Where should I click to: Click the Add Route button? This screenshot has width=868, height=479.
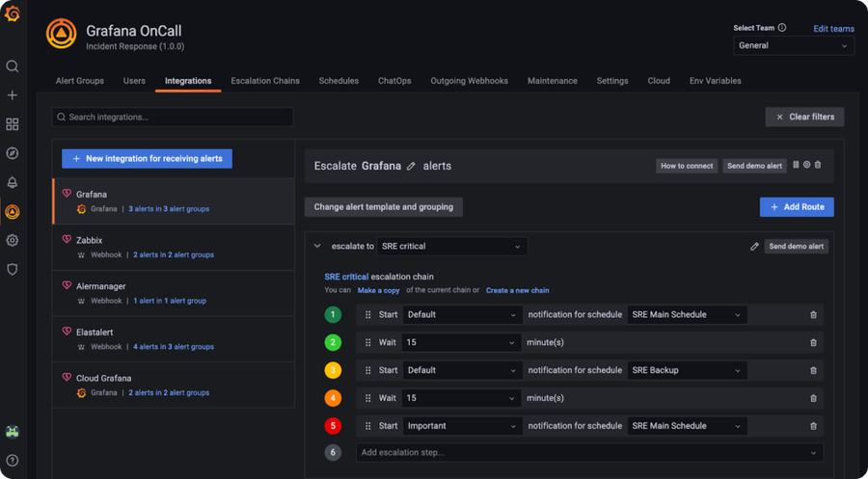pos(797,207)
